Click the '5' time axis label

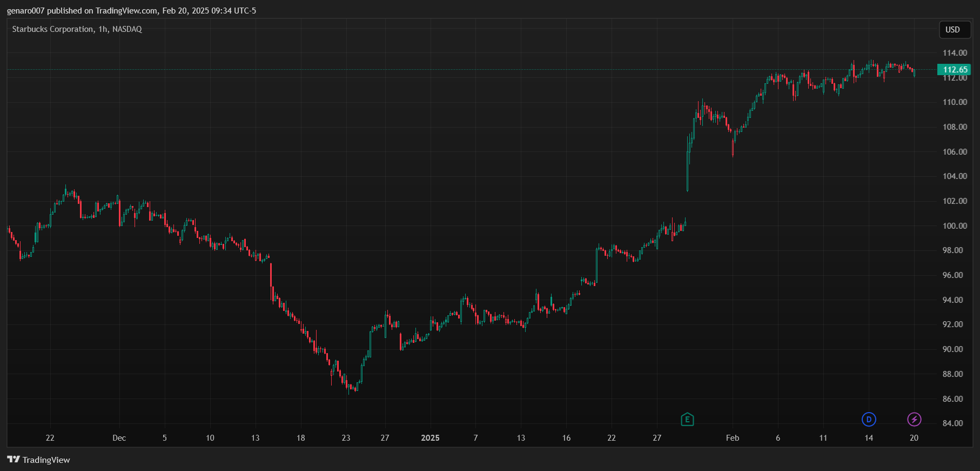tap(165, 437)
